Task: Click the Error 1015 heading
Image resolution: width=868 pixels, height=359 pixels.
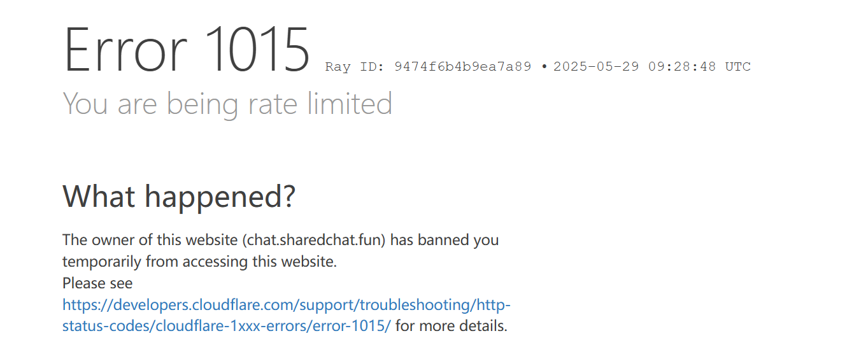Action: (x=187, y=50)
